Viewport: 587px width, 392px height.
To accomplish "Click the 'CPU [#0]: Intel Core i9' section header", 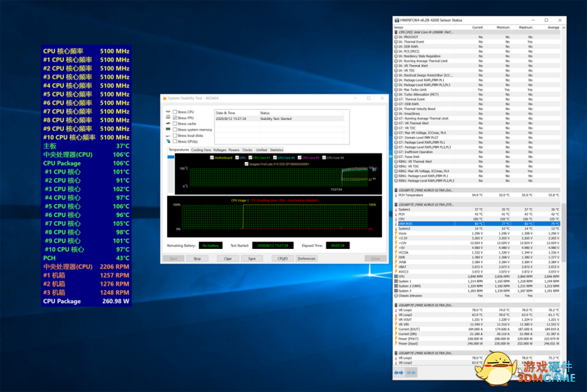I will pyautogui.click(x=477, y=32).
